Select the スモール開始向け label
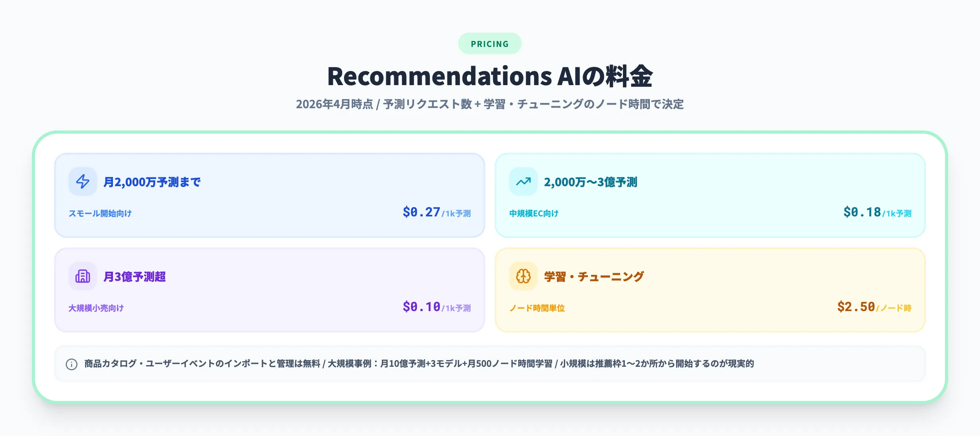The image size is (980, 436). 100,213
